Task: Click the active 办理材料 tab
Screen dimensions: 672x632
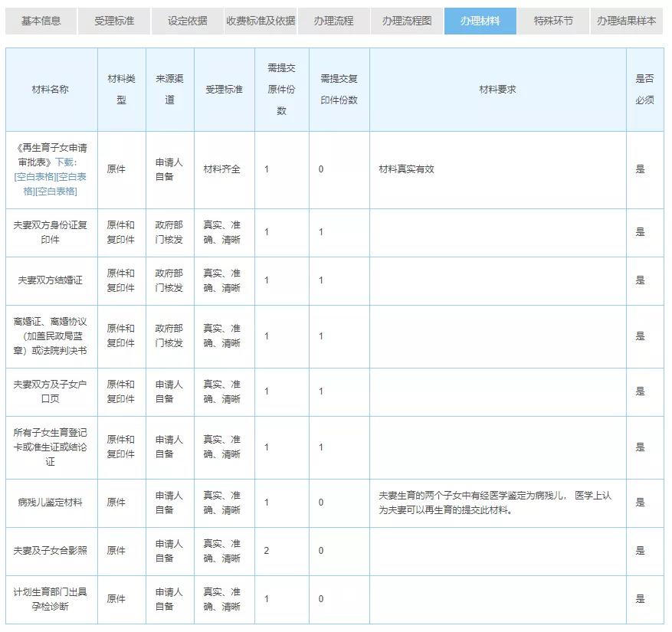Action: [x=480, y=21]
